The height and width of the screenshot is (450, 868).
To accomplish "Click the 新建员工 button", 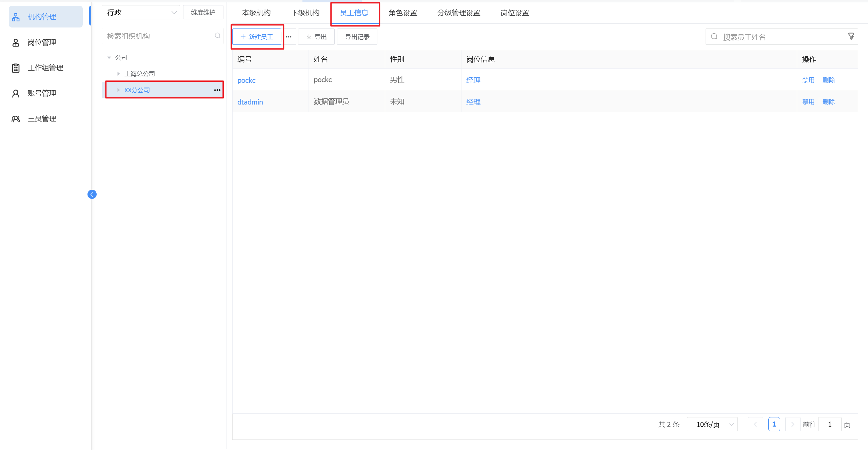I will point(257,37).
